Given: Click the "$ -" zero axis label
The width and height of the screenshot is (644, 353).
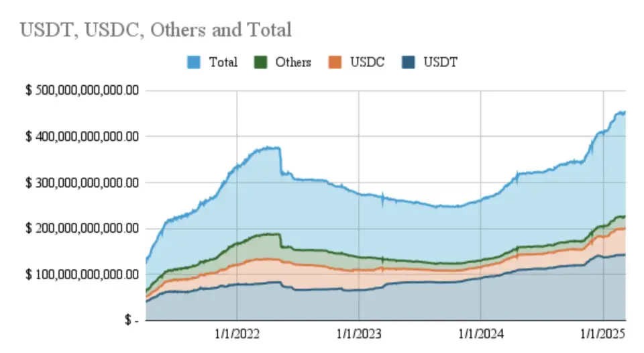Looking at the screenshot, I should [131, 321].
